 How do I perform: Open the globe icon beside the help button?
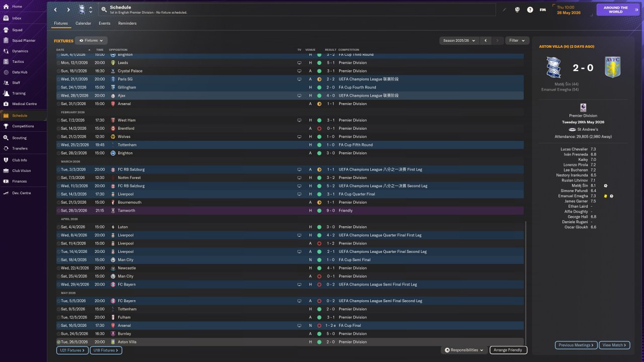click(x=517, y=10)
